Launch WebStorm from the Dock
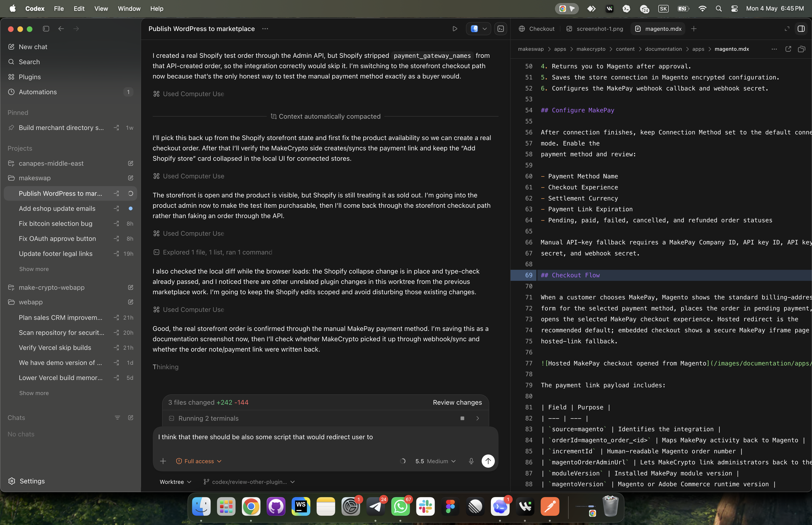The image size is (812, 525). click(301, 507)
